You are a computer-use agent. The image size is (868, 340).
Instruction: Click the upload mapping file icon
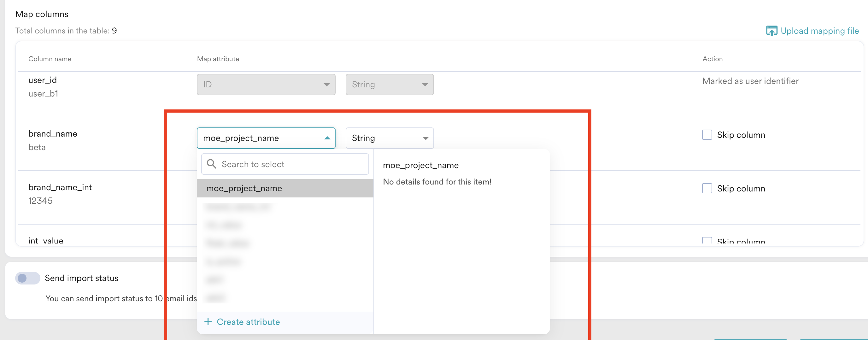(x=771, y=31)
